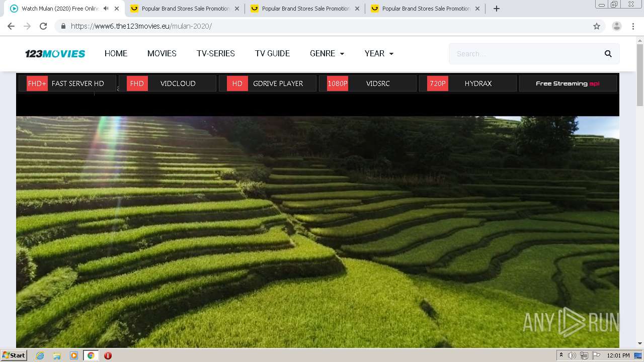Reload the current page
Viewport: 644px width, 362px height.
43,26
